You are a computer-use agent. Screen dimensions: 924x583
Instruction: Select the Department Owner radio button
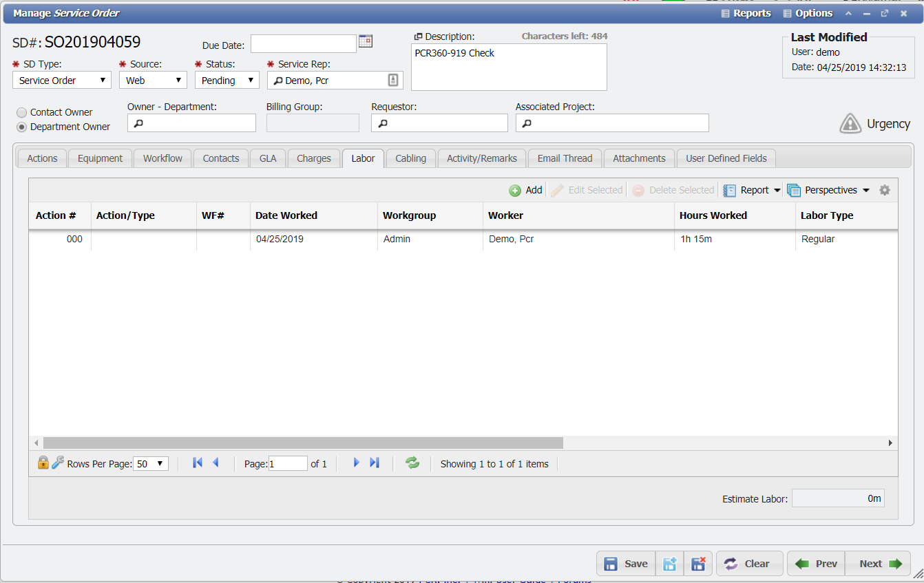(x=22, y=127)
